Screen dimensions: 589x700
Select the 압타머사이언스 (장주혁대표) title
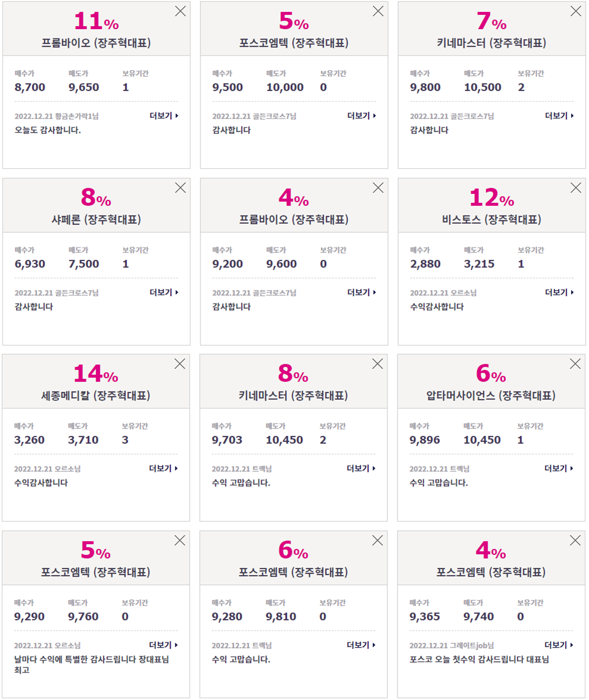(491, 395)
